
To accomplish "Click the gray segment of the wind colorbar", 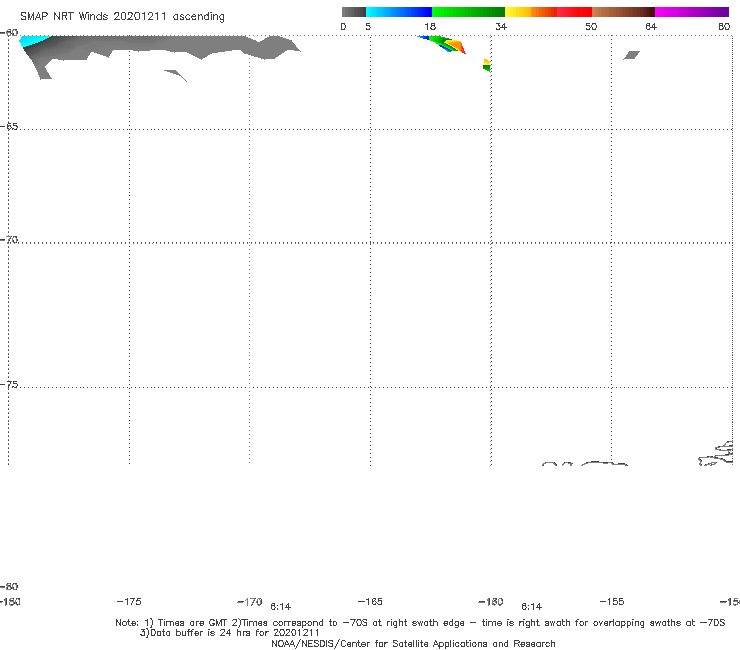I will [353, 12].
